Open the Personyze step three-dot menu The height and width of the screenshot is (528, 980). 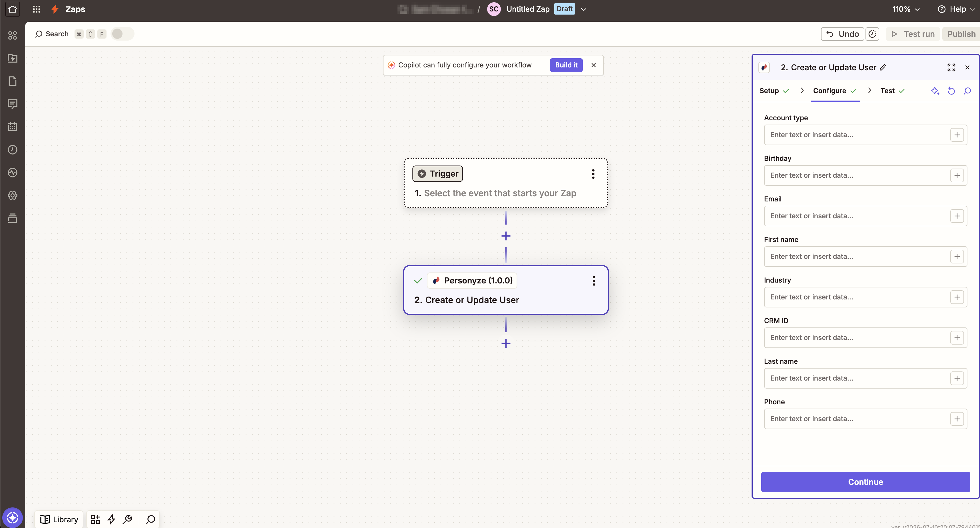coord(593,281)
